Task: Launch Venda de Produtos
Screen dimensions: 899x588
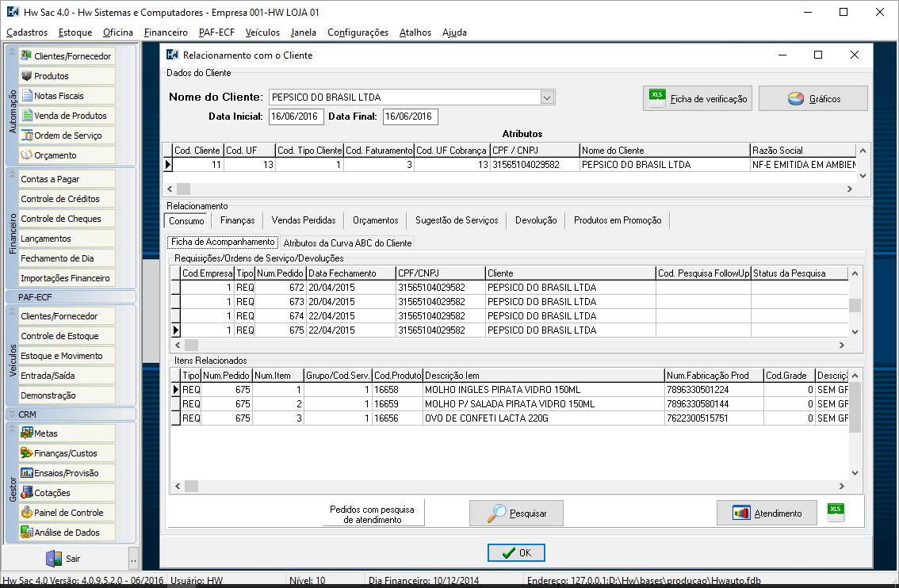Action: click(x=67, y=115)
